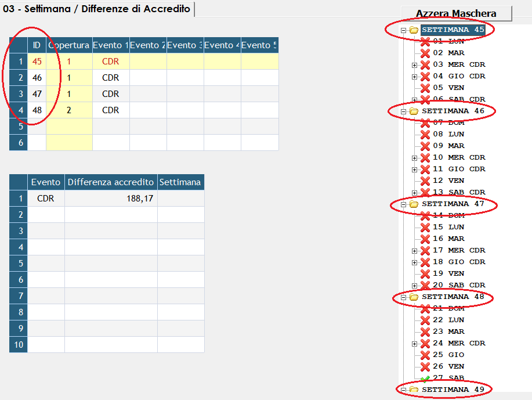Collapse the SETTIMANA 47 folder node
This screenshot has width=532, height=400.
point(403,204)
